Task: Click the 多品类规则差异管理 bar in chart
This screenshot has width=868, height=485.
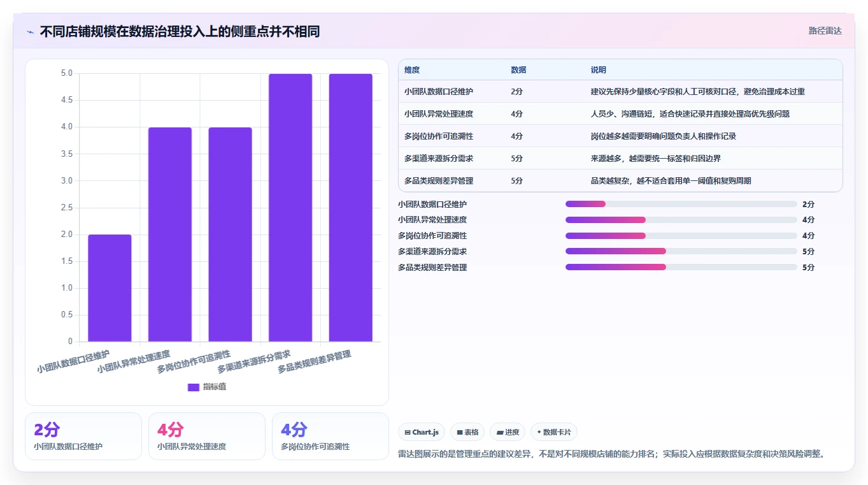Action: click(350, 208)
